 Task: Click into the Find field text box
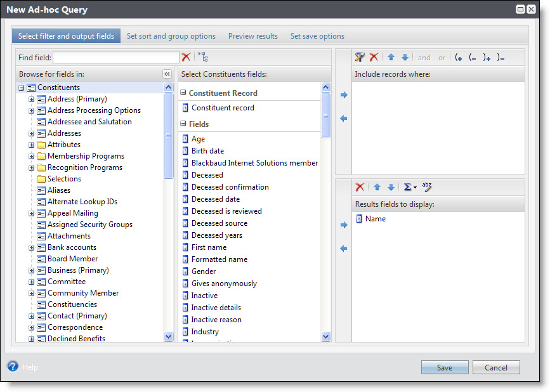[x=115, y=57]
